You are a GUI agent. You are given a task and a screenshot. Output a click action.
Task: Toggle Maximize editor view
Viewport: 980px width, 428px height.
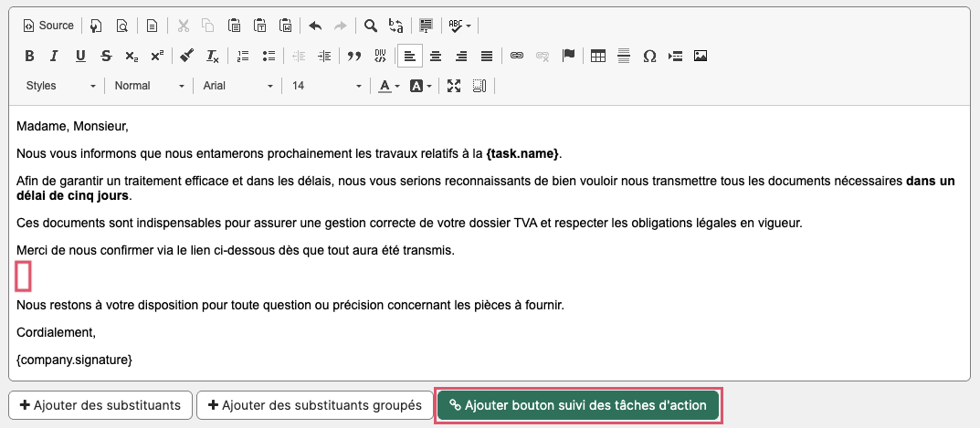pyautogui.click(x=454, y=86)
